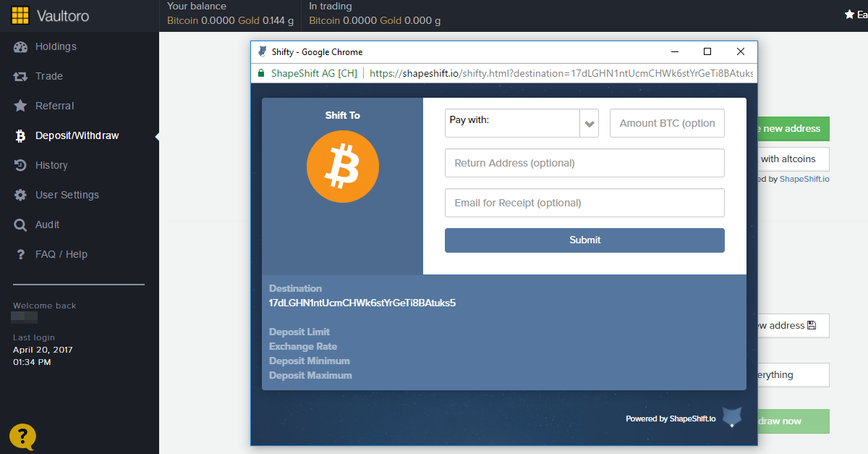Click the Deposit Limit label
Viewport: 868px width, 454px height.
point(299,332)
